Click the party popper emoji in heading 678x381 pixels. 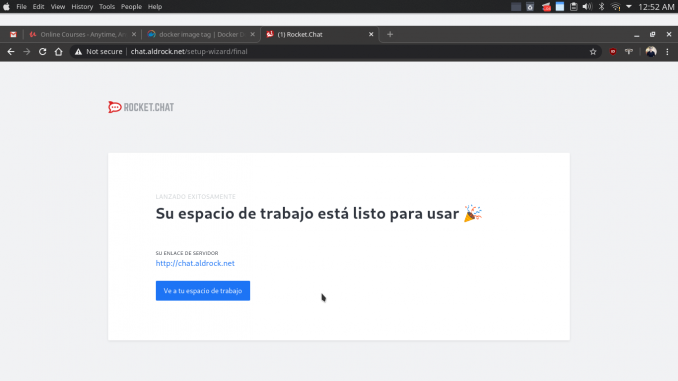(473, 214)
